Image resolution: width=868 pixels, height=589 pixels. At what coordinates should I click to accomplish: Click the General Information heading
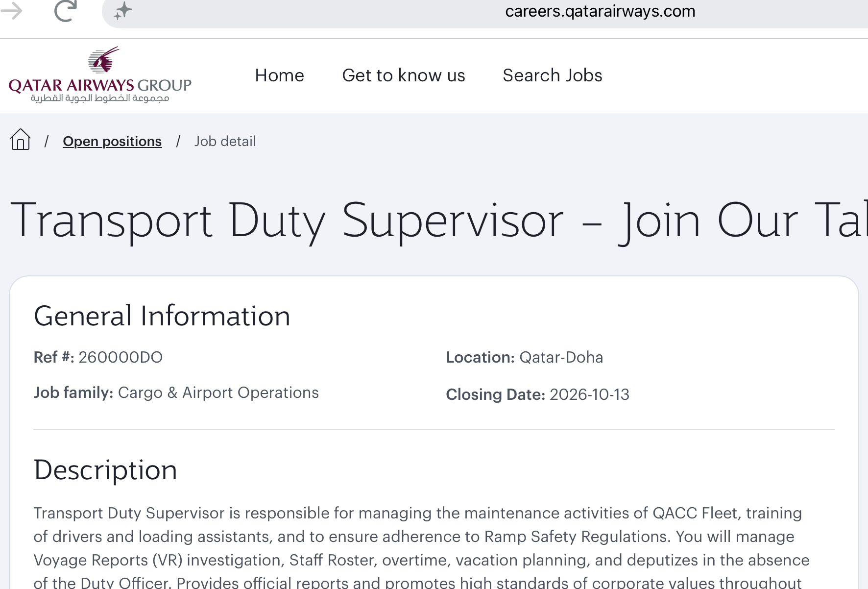coord(162,316)
